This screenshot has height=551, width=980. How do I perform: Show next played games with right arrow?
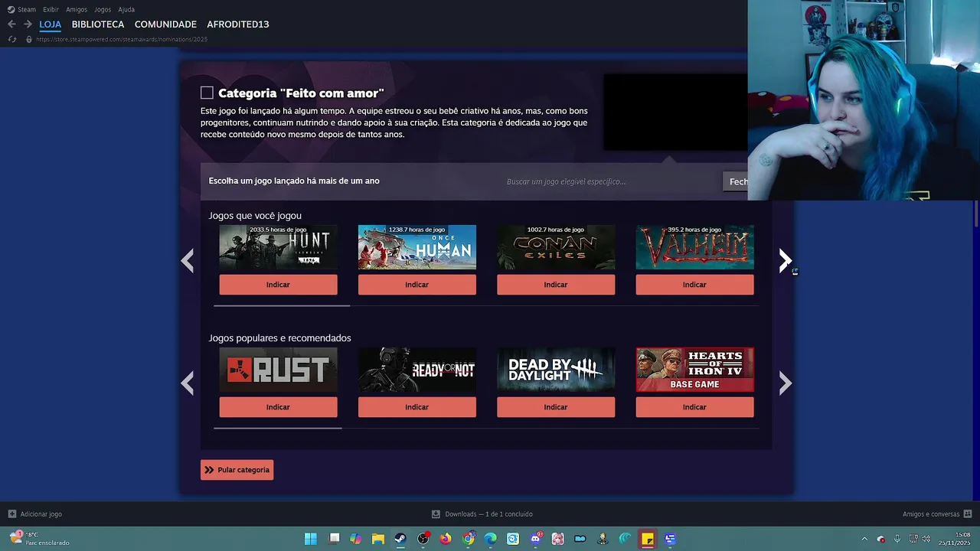tap(785, 261)
